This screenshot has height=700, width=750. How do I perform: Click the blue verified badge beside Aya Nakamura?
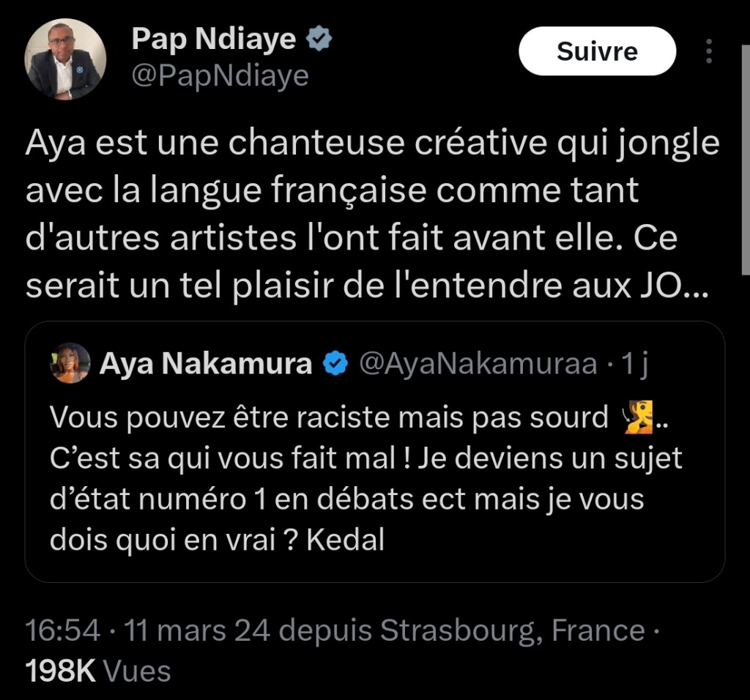tap(335, 364)
